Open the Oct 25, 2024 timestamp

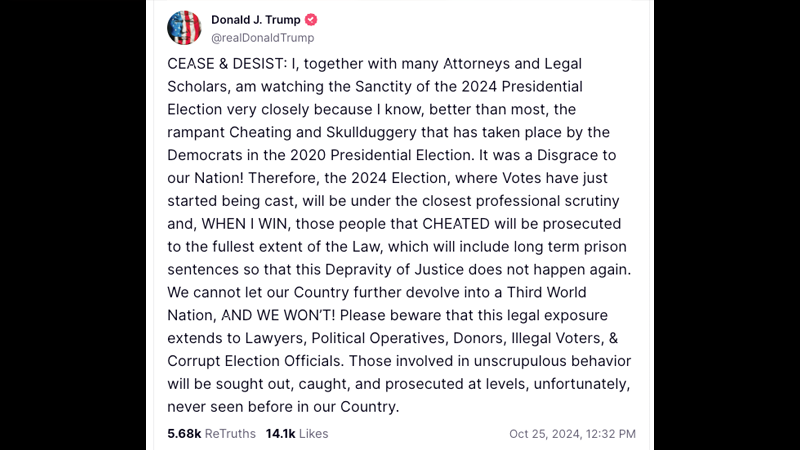click(545, 434)
